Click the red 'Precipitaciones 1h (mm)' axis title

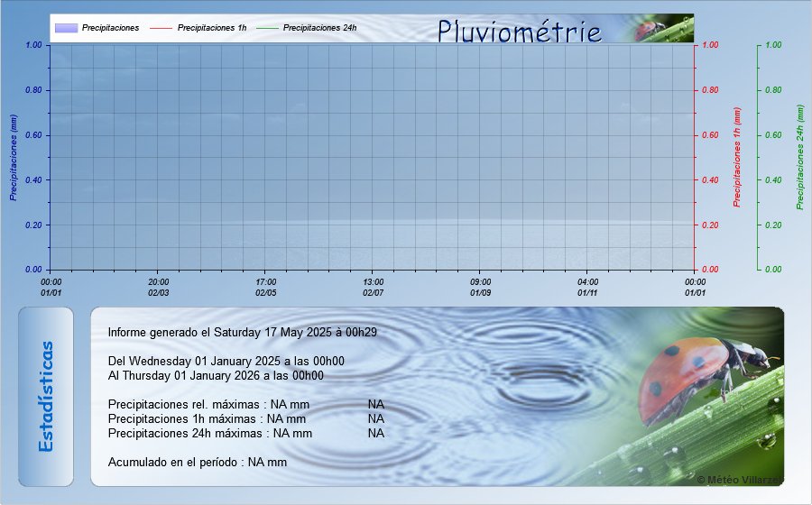pyautogui.click(x=737, y=157)
